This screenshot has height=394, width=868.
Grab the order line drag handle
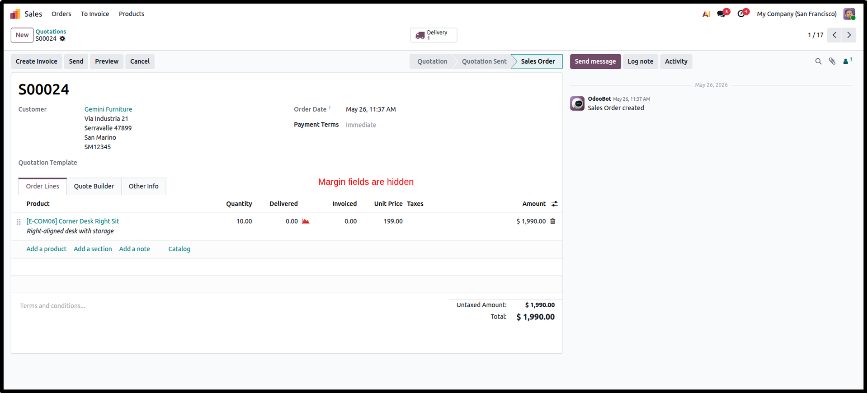pyautogui.click(x=19, y=222)
